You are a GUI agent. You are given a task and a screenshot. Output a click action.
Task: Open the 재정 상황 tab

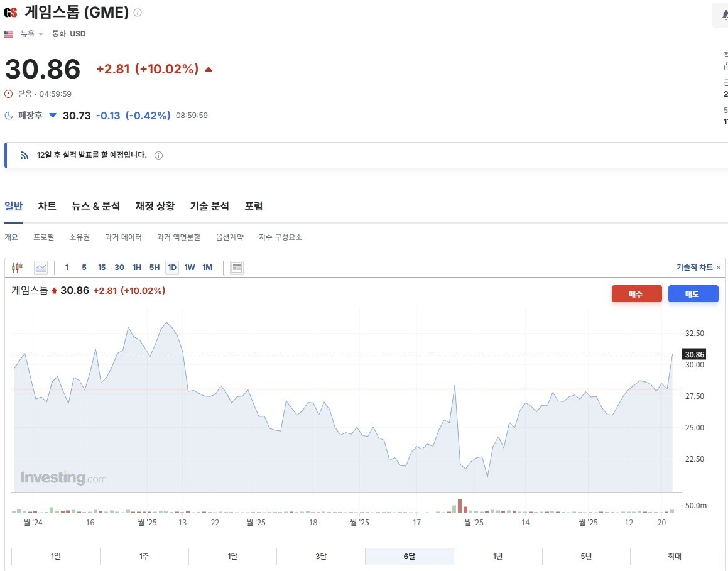[x=155, y=206]
